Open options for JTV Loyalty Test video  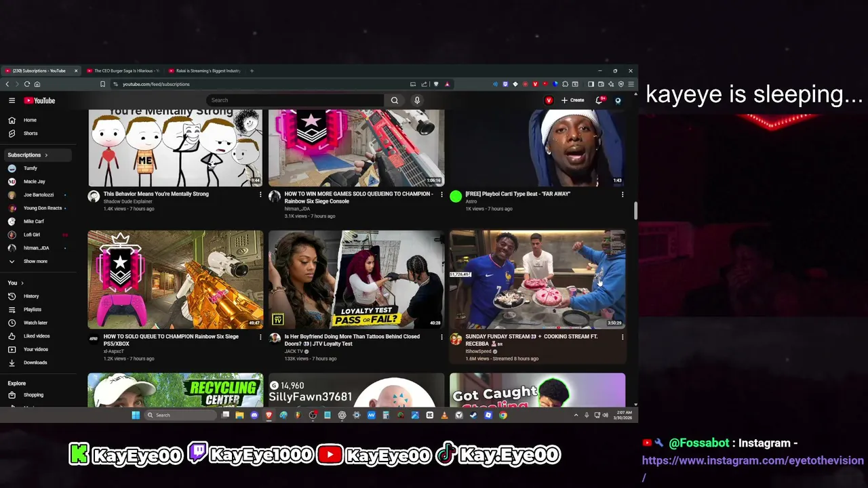[x=441, y=337]
